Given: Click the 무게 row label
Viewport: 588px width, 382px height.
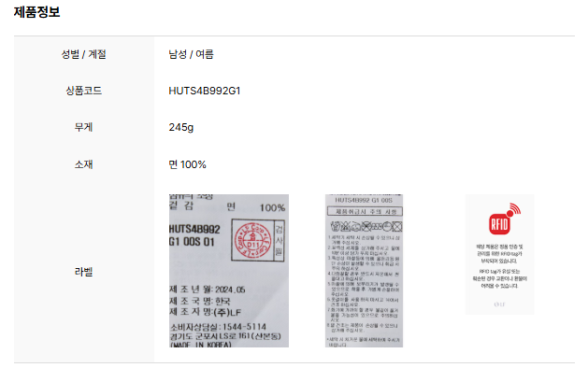Looking at the screenshot, I should 83,127.
